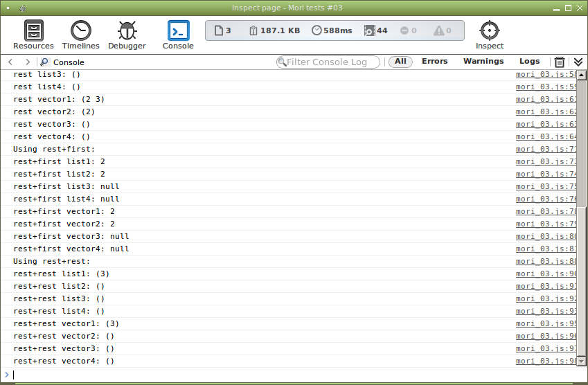This screenshot has width=588, height=385.
Task: Open source link for 'Using rest+rest:' row
Action: click(x=546, y=261)
